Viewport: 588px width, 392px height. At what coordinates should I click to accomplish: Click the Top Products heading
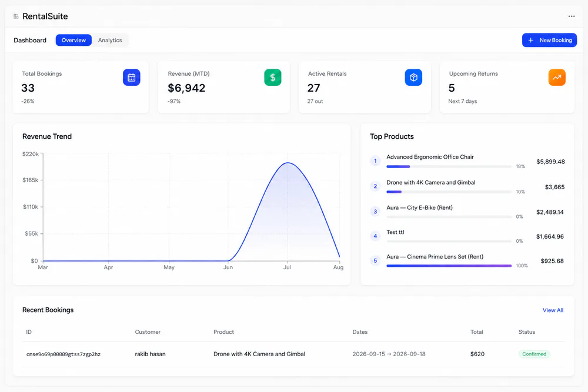(x=392, y=136)
